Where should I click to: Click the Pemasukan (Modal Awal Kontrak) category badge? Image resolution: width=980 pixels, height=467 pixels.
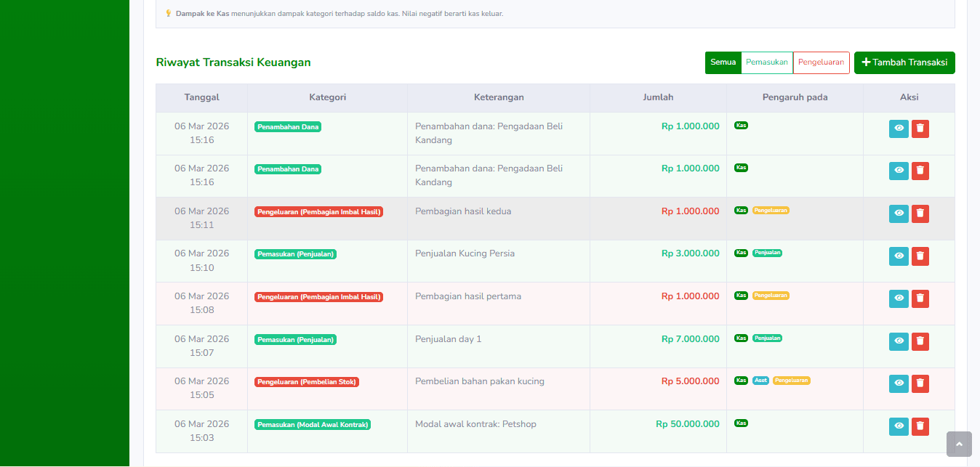tap(313, 424)
